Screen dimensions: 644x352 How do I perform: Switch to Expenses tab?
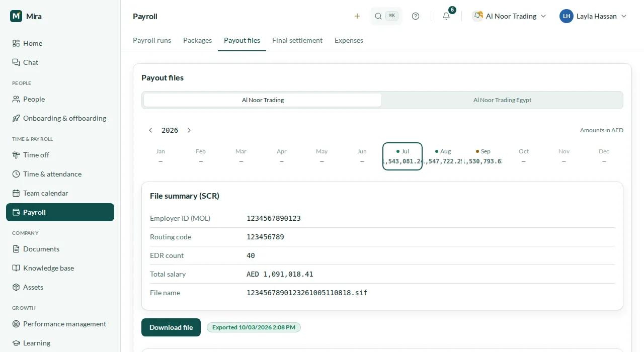(x=349, y=40)
